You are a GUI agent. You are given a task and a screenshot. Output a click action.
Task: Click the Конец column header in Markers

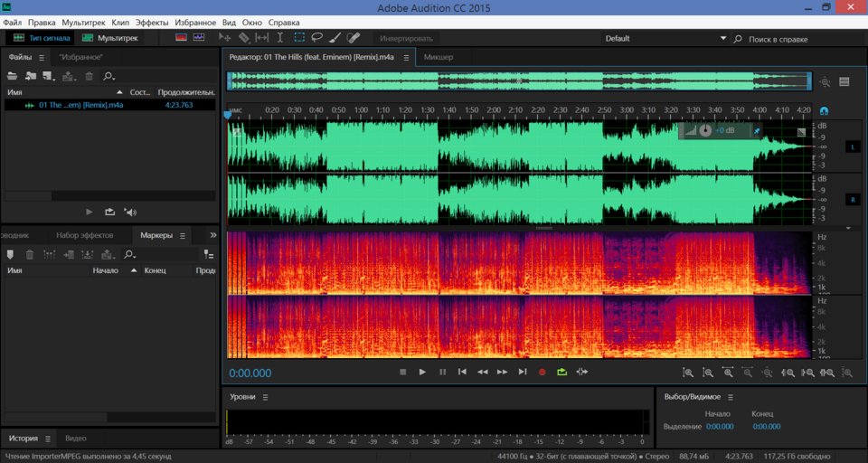(x=155, y=270)
